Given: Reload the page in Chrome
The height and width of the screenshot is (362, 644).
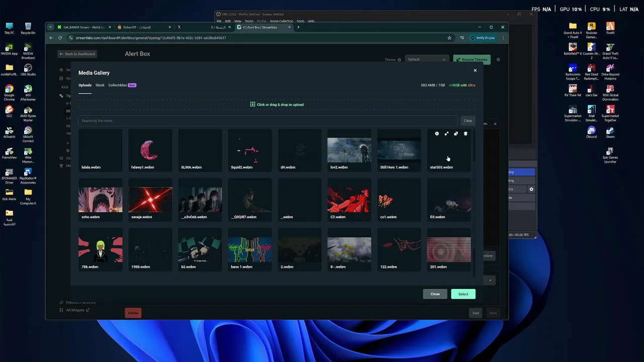Looking at the screenshot, I should pos(60,38).
